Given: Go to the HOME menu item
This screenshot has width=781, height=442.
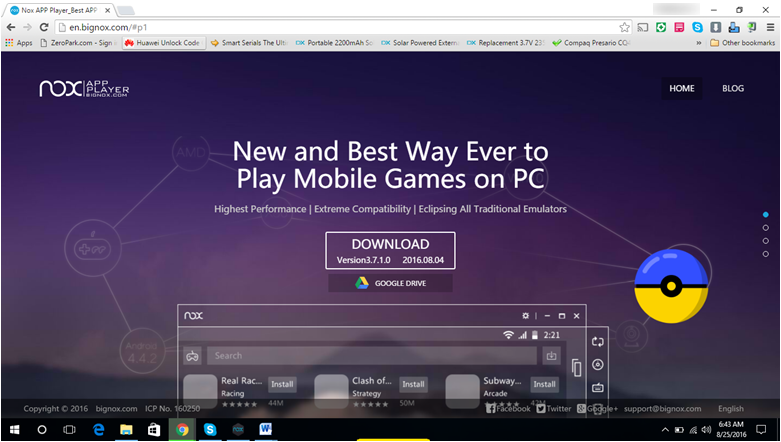Looking at the screenshot, I should pos(681,88).
